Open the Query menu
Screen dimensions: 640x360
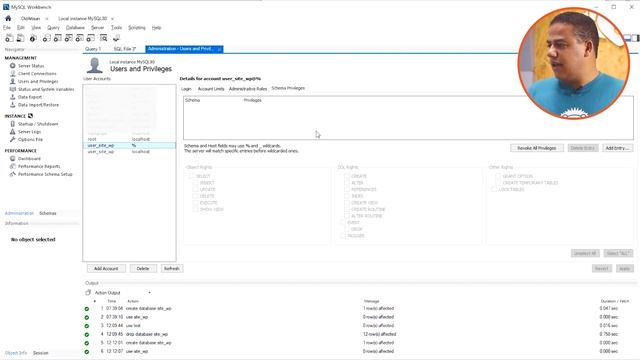(x=53, y=28)
